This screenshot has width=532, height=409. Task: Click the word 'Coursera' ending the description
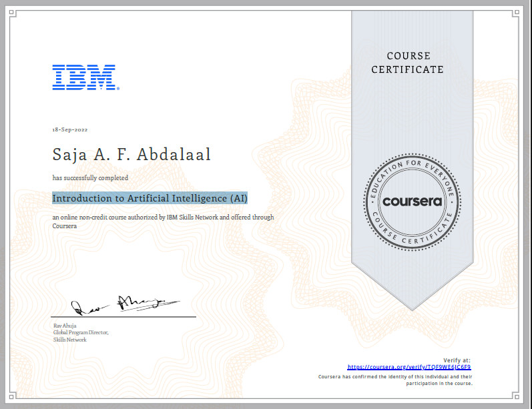[x=65, y=226]
